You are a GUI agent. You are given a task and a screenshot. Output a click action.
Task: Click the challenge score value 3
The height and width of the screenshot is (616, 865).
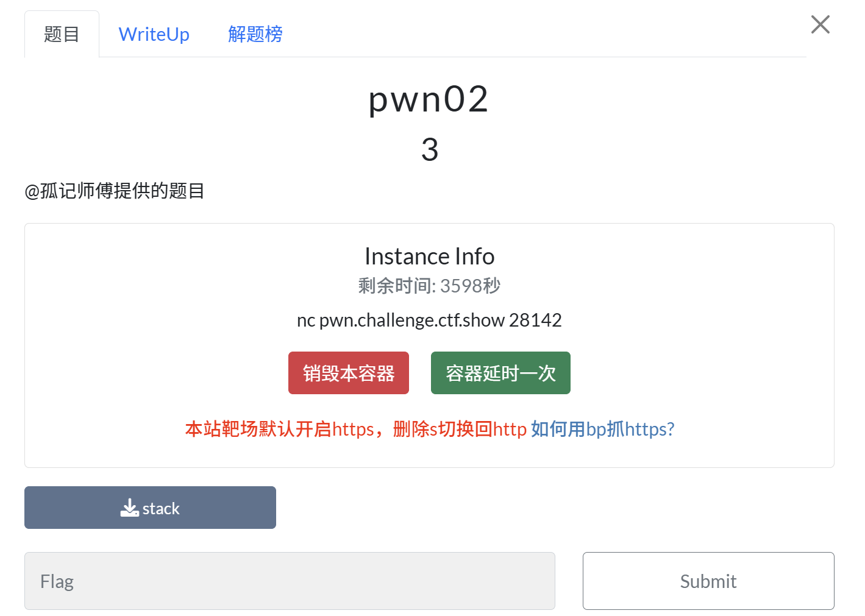click(430, 150)
